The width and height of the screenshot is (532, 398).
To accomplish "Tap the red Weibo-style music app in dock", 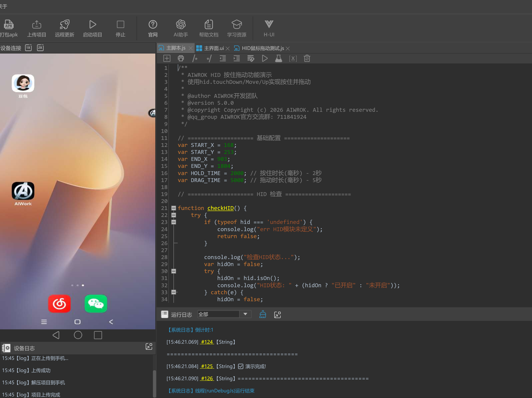I will click(59, 304).
